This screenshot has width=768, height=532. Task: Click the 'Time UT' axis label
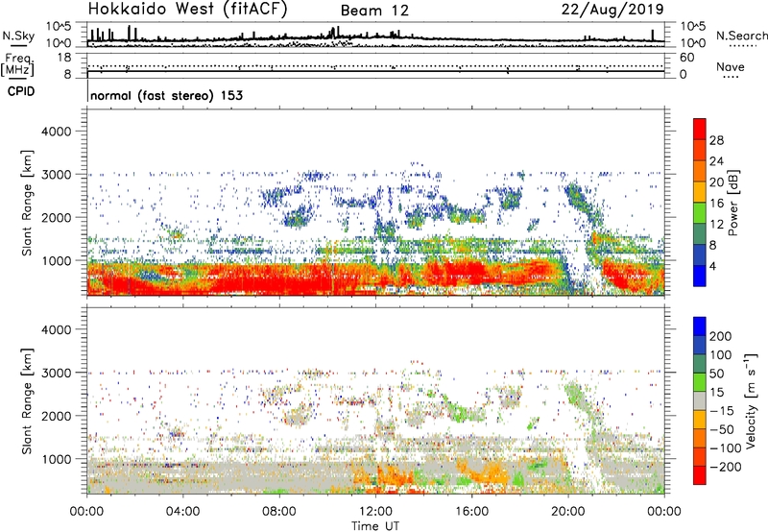click(x=375, y=526)
